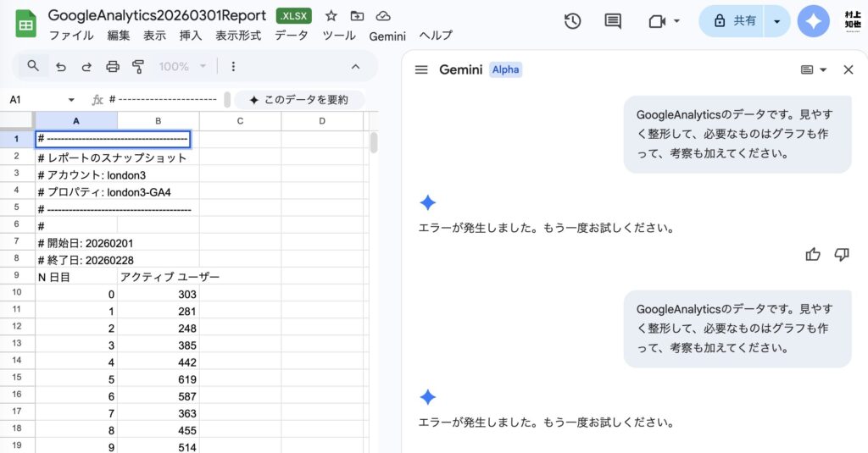Give thumbs up to first Gemini response

[813, 254]
